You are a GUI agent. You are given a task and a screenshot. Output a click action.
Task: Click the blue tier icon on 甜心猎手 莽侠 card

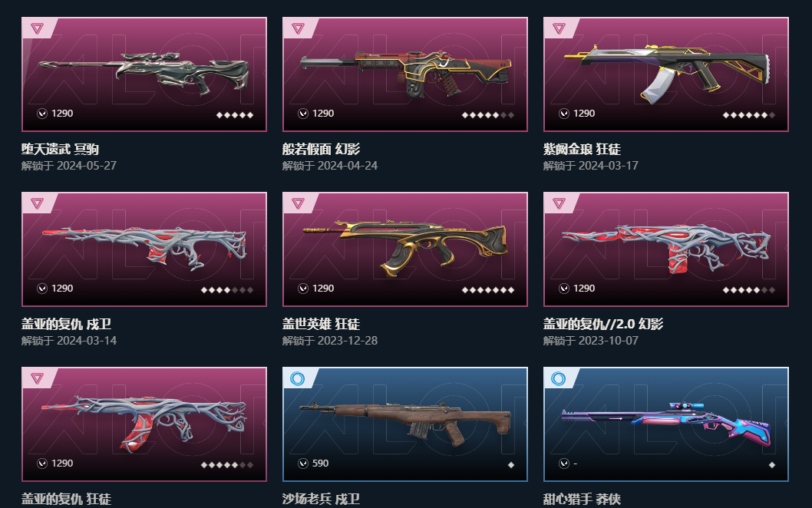pyautogui.click(x=559, y=378)
